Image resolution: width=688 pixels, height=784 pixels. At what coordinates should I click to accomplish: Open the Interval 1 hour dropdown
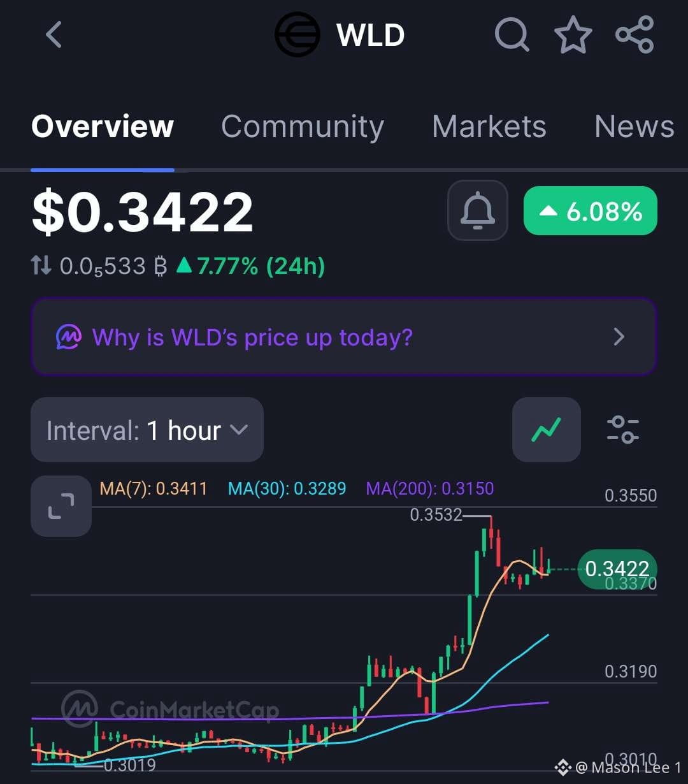(x=147, y=430)
